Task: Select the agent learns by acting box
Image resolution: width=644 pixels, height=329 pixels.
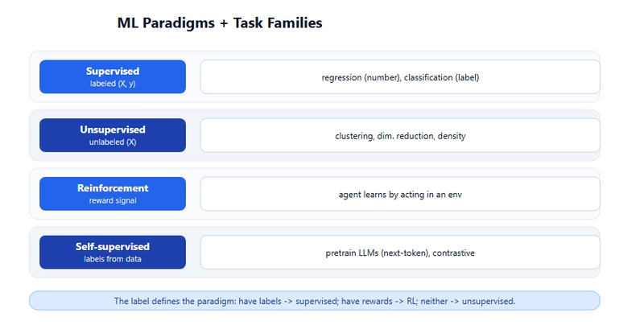Action: (400, 194)
